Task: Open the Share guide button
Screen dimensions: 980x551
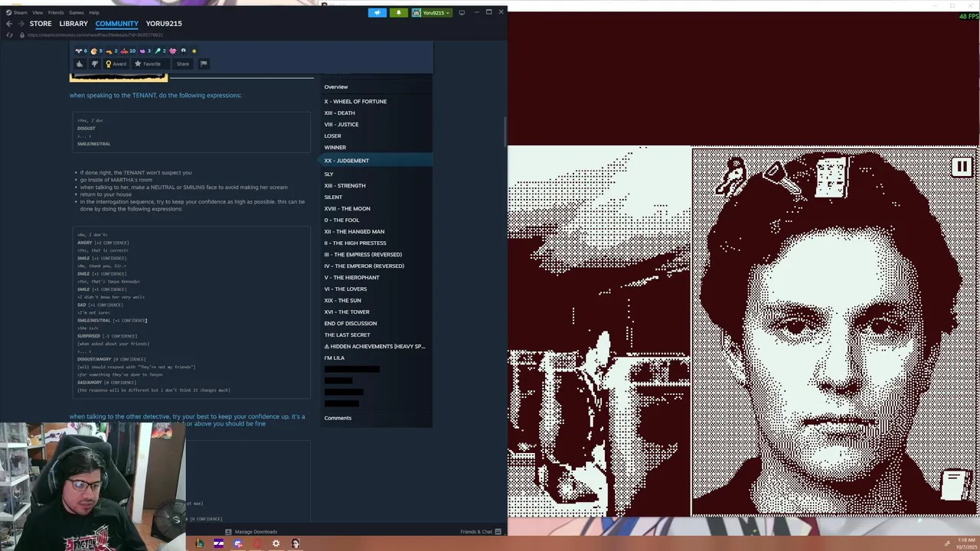Action: [x=182, y=64]
